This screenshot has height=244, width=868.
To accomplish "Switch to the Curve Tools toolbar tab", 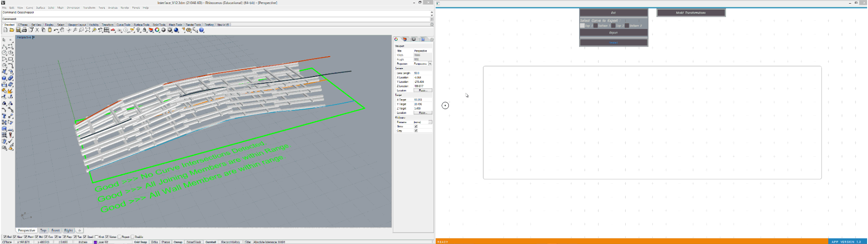I will [123, 25].
